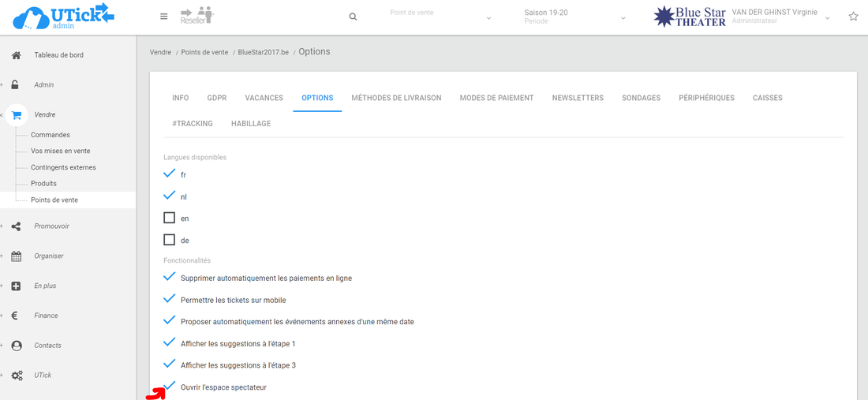Click the Organiser calendar icon
The height and width of the screenshot is (400, 868).
(16, 256)
